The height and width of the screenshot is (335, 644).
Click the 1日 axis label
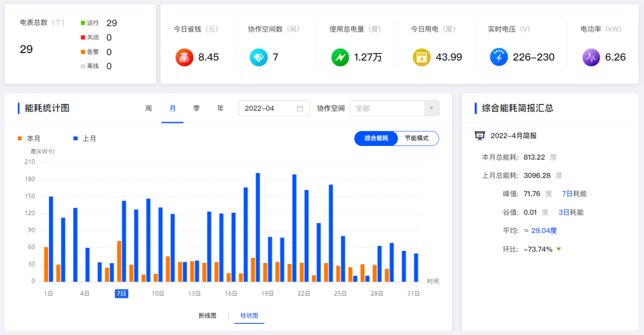[x=48, y=293]
